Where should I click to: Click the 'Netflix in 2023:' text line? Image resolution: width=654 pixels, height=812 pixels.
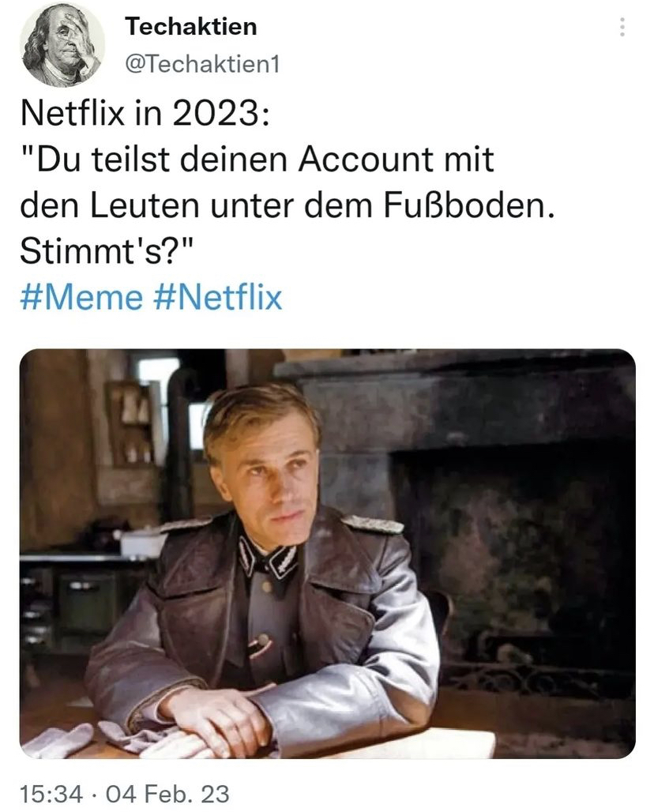click(145, 112)
